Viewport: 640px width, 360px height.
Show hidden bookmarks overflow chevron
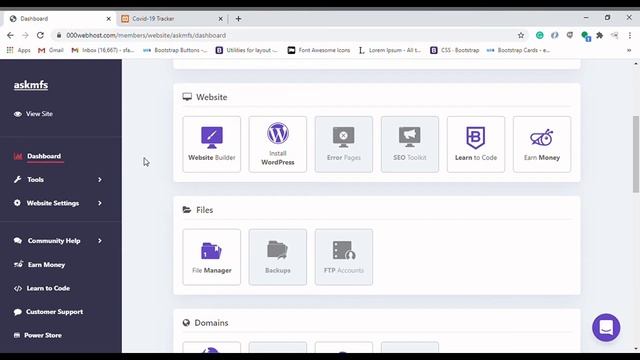pos(629,50)
